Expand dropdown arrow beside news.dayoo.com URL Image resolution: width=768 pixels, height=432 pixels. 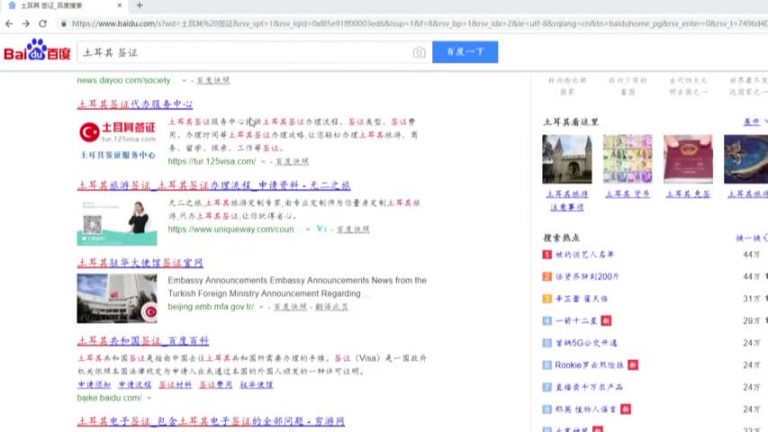pyautogui.click(x=184, y=80)
